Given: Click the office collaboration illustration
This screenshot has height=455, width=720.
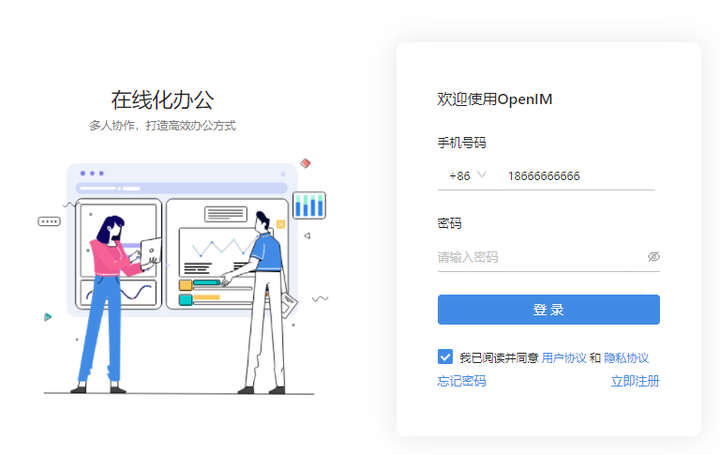Looking at the screenshot, I should (183, 277).
